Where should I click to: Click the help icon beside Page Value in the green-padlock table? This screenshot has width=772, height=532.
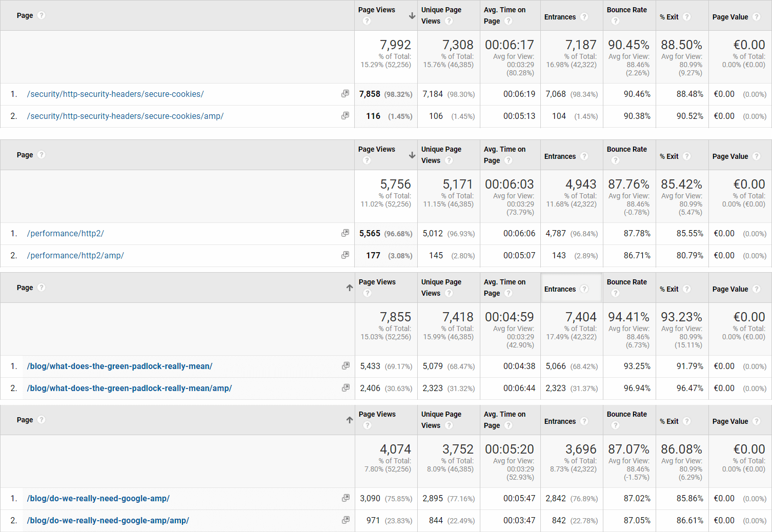click(x=757, y=289)
